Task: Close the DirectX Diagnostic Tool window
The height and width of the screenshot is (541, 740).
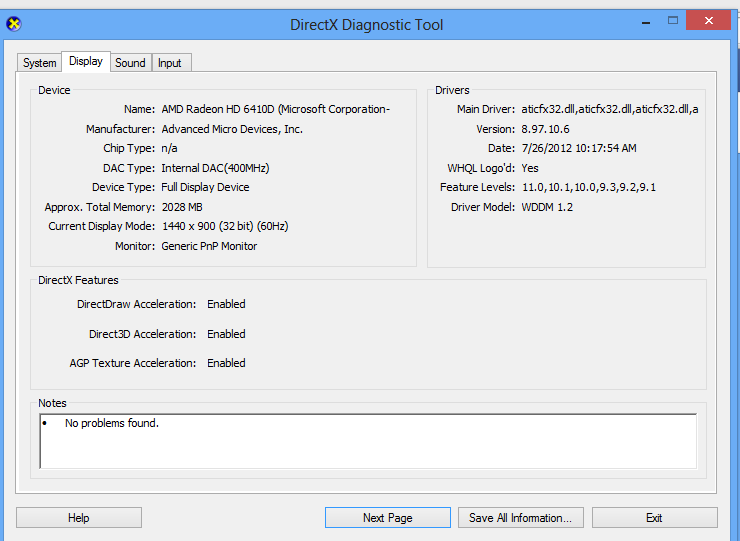Action: (x=708, y=20)
